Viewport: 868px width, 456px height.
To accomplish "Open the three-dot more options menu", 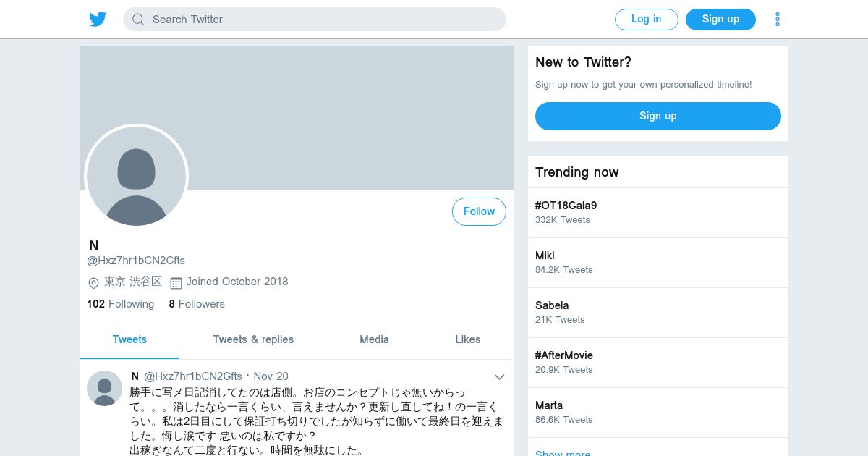I will coord(777,20).
